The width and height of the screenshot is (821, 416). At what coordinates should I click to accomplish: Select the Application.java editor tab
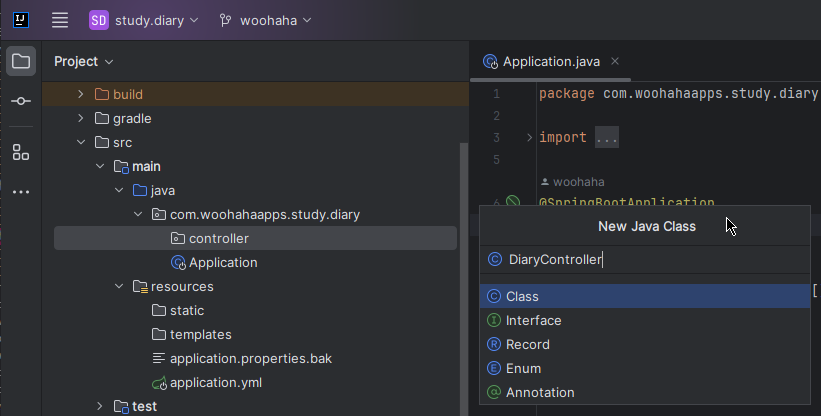pos(550,61)
